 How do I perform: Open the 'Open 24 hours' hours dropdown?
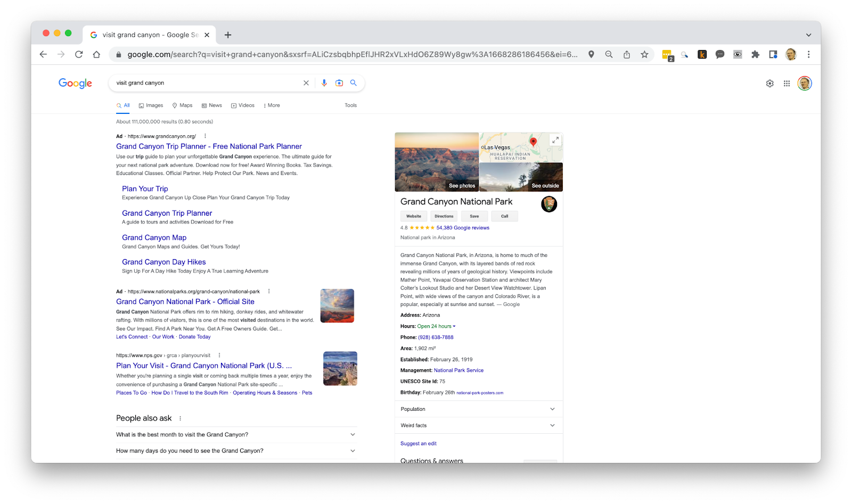point(437,326)
